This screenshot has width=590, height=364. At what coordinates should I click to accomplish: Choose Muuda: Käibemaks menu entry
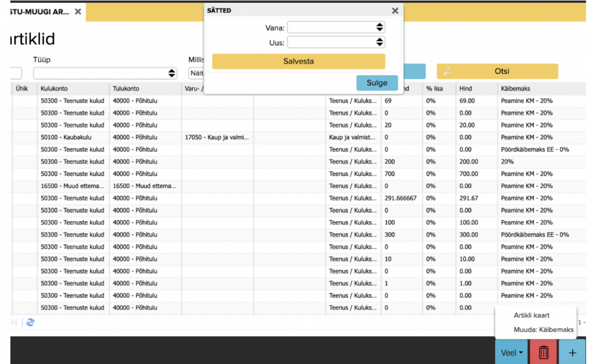543,329
